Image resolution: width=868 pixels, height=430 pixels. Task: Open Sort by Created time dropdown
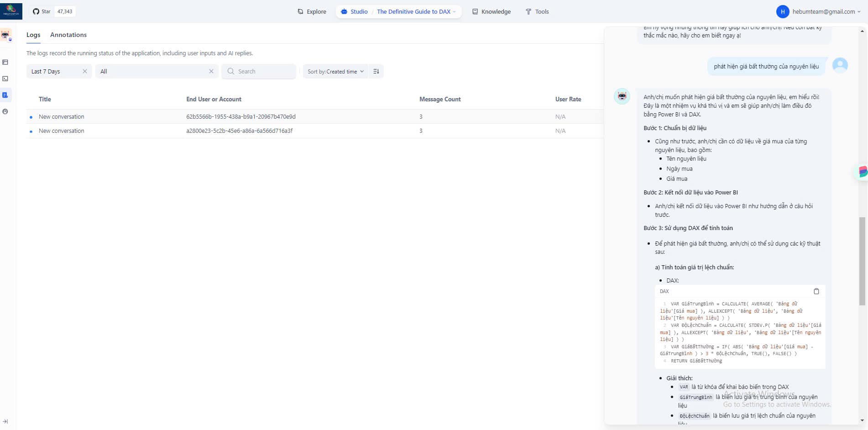335,71
